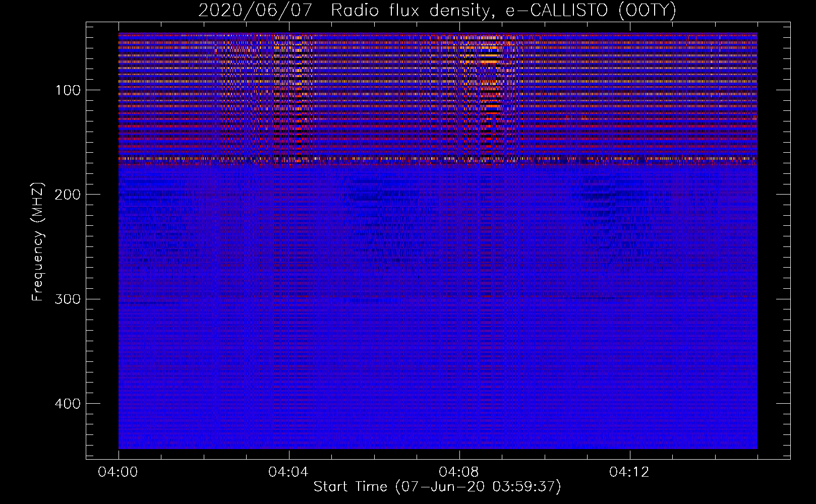The width and height of the screenshot is (816, 504).
Task: Click the Frequency (MHZ) axis title
Action: point(38,242)
